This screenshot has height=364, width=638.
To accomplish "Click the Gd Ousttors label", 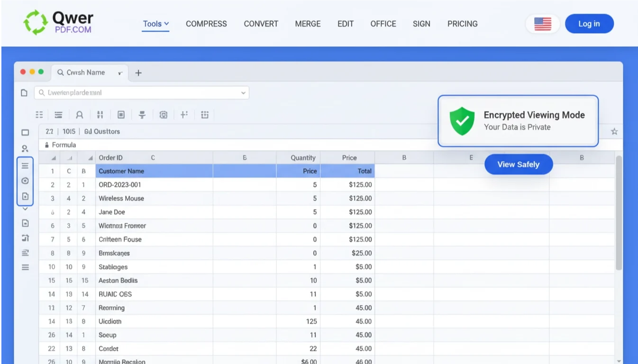I will coord(102,131).
